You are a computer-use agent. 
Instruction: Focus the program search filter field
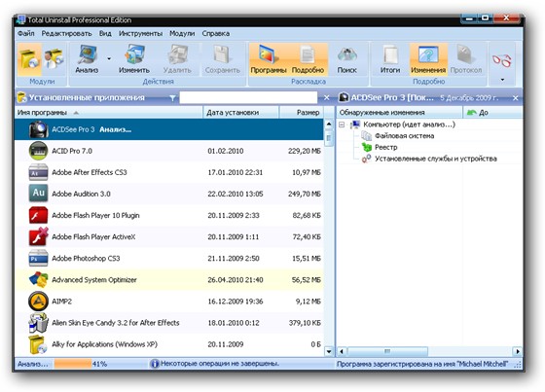[x=248, y=98]
